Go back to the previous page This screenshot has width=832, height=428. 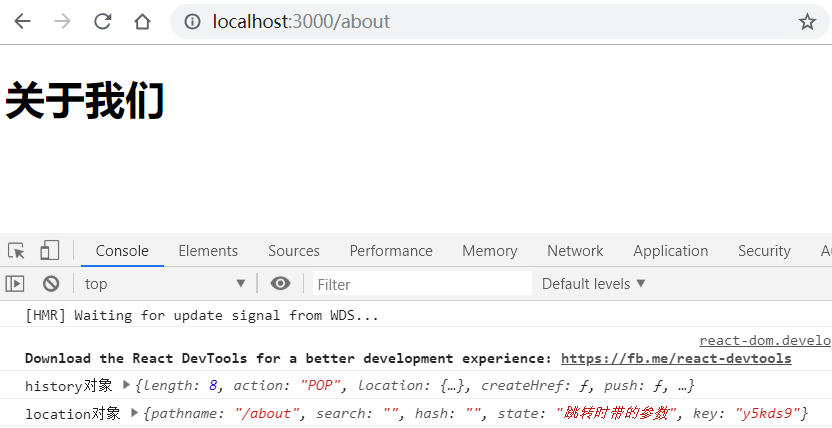click(22, 21)
